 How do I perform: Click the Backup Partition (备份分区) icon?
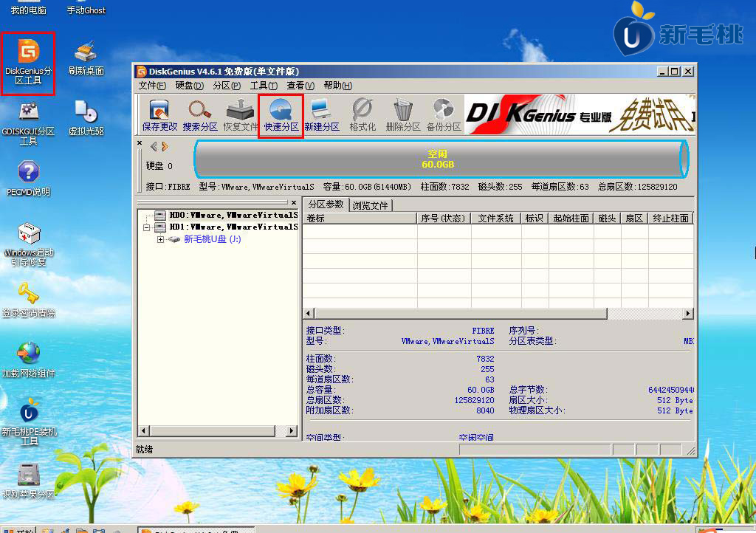point(444,115)
